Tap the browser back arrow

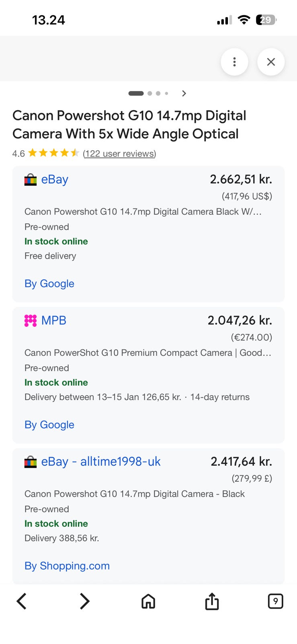click(22, 601)
